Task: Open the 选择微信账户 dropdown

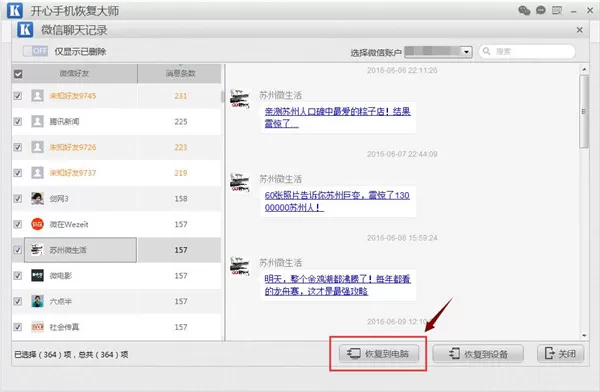Action: (x=438, y=51)
